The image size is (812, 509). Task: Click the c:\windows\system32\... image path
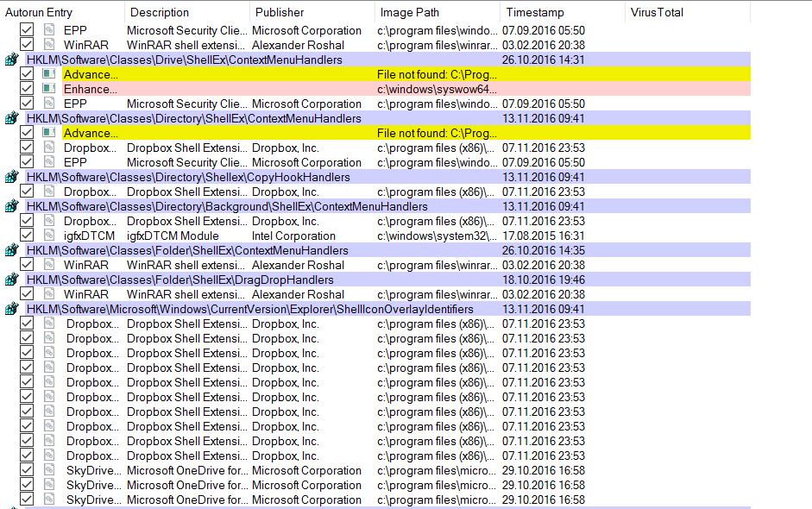pyautogui.click(x=437, y=236)
